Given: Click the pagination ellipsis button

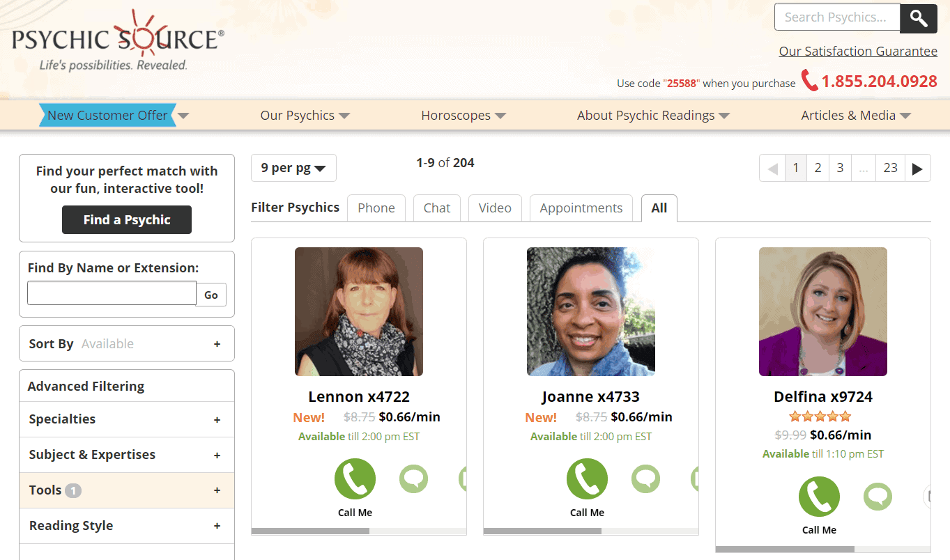Looking at the screenshot, I should tap(864, 168).
